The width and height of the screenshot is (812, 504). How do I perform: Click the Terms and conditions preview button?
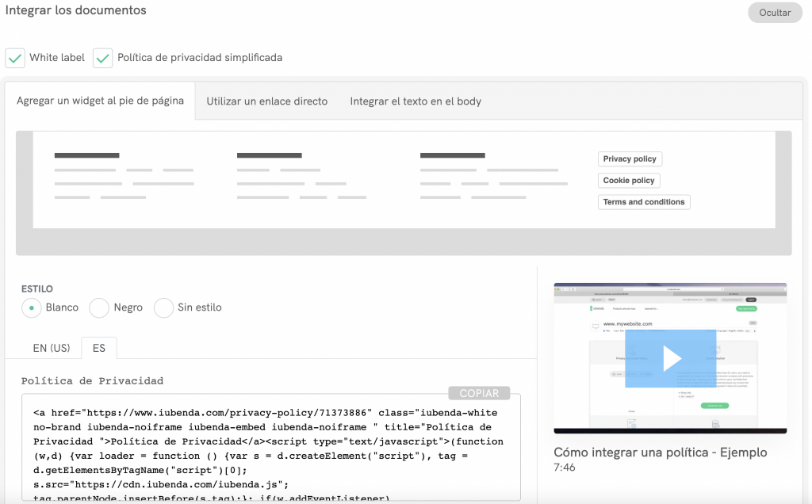click(643, 202)
